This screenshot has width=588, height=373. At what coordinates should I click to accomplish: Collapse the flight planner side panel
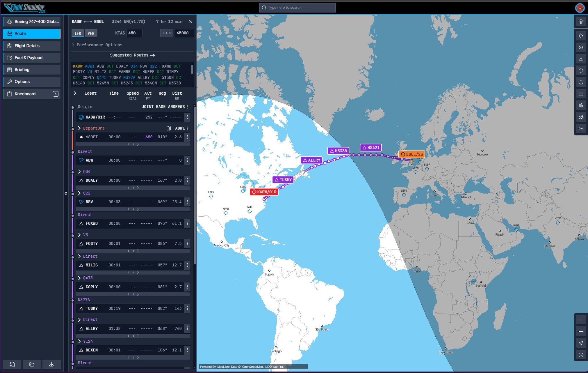pyautogui.click(x=66, y=193)
